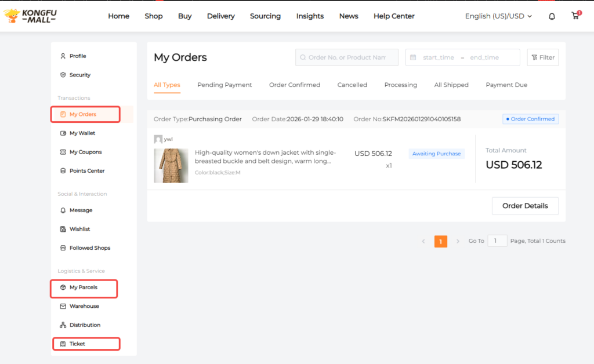Open the Points Center icon

pyautogui.click(x=63, y=170)
